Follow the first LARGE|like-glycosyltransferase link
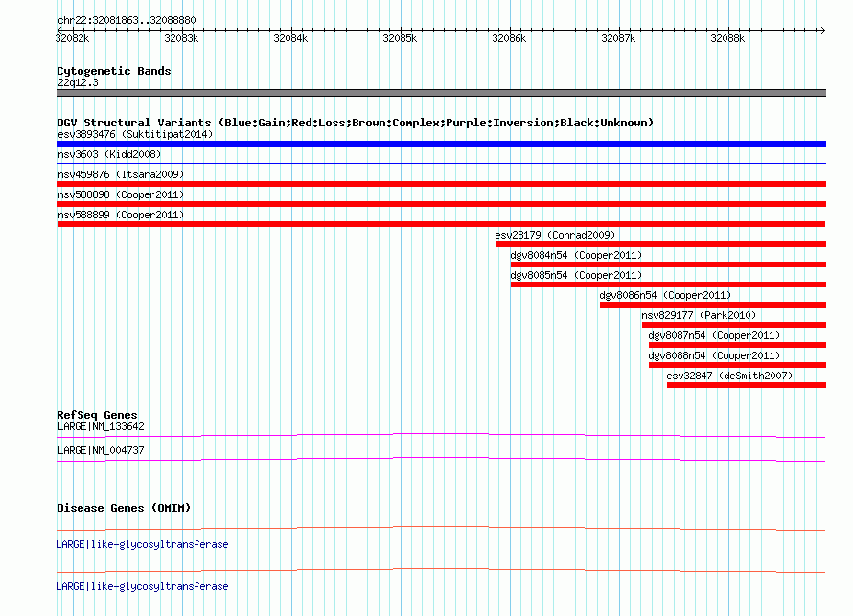This screenshot has height=616, width=853. [x=142, y=544]
